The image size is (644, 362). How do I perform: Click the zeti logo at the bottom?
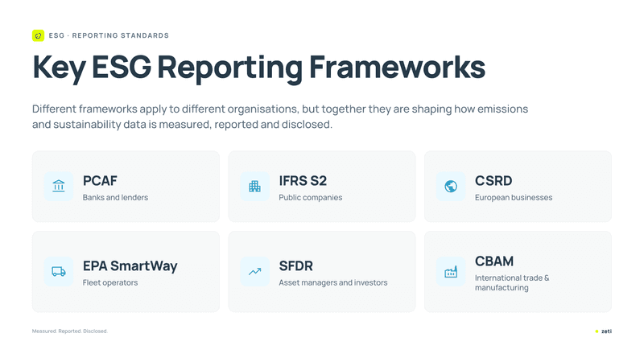tap(603, 331)
